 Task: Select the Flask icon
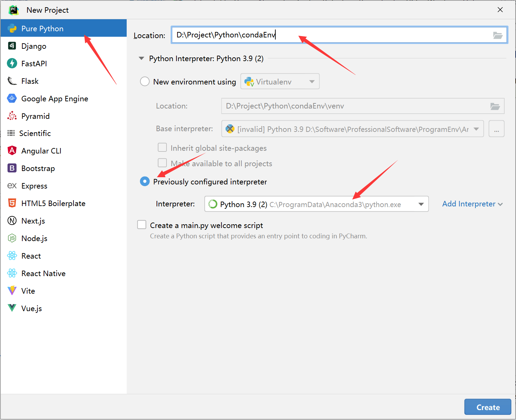pos(12,81)
